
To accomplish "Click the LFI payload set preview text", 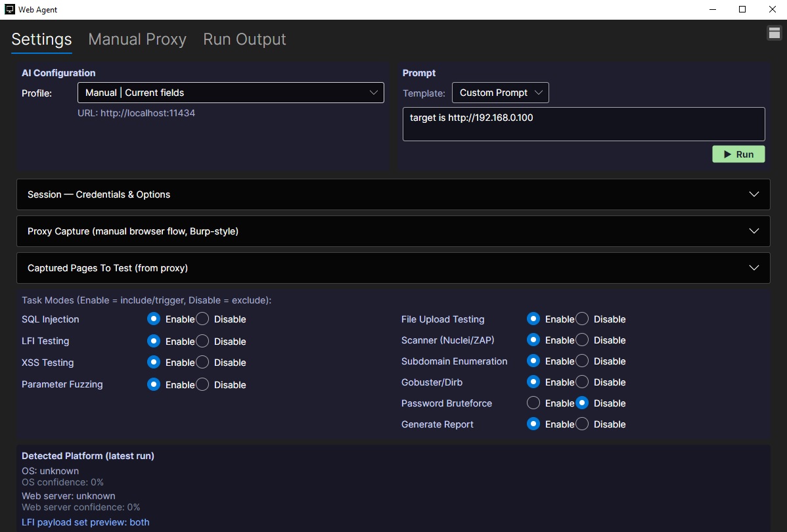I will pyautogui.click(x=85, y=522).
